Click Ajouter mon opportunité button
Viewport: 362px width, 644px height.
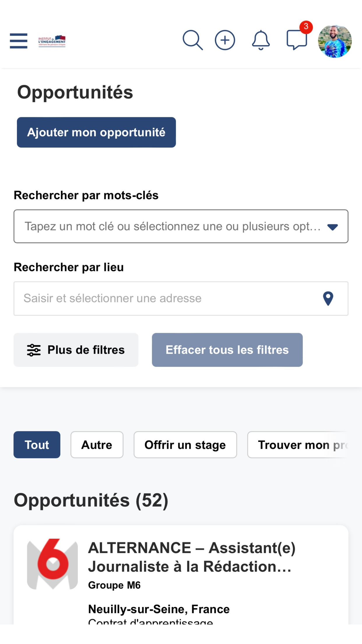[96, 132]
